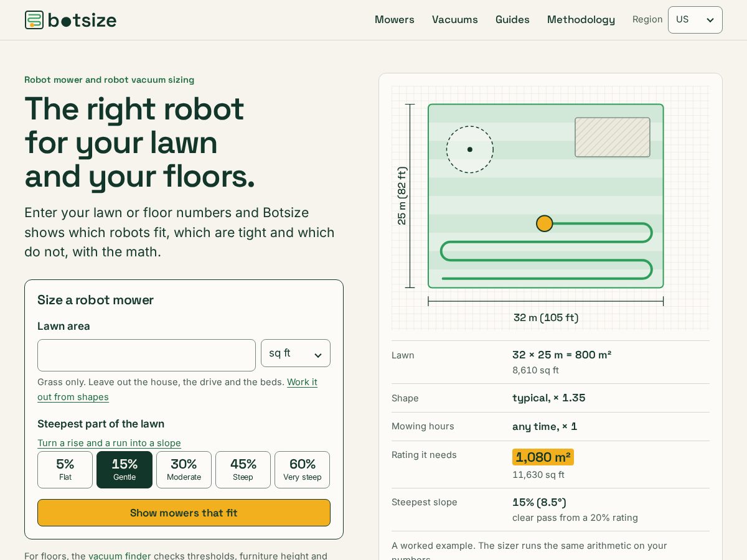Click the '11,630 sq ft' rating text
747x560 pixels.
(538, 475)
